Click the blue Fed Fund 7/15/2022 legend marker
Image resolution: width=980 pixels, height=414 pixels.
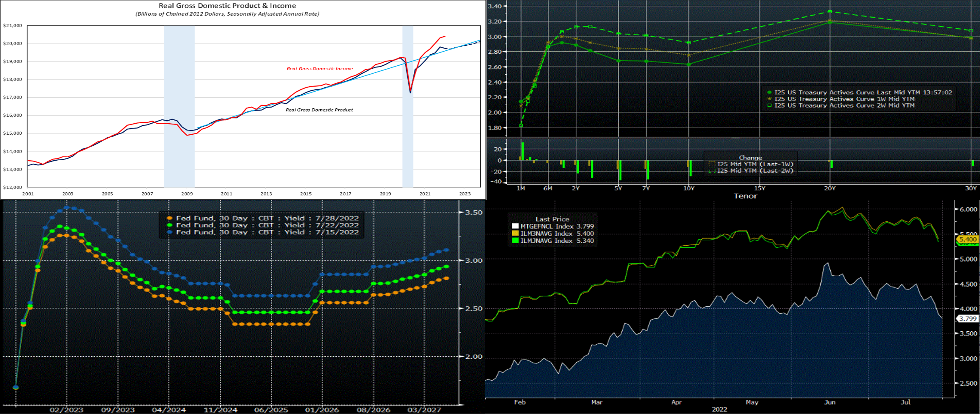(170, 232)
